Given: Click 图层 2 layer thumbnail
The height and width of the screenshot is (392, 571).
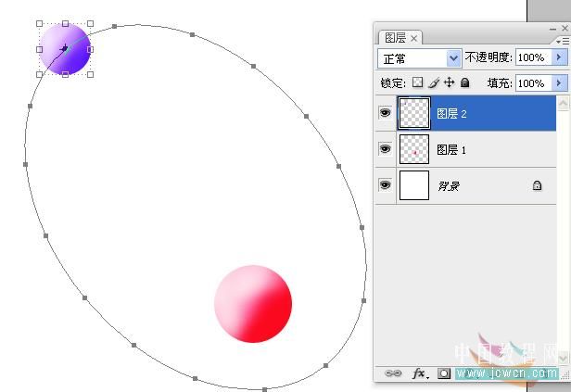Looking at the screenshot, I should [414, 113].
